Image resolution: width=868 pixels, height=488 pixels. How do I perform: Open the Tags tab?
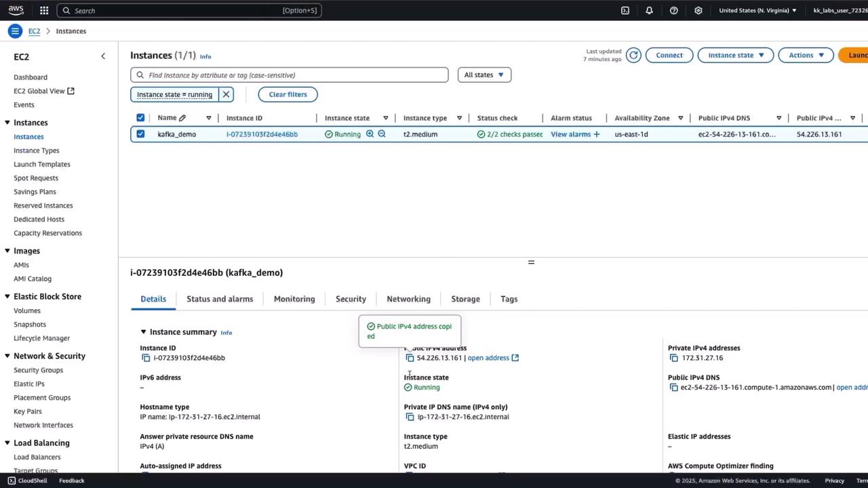tap(509, 299)
